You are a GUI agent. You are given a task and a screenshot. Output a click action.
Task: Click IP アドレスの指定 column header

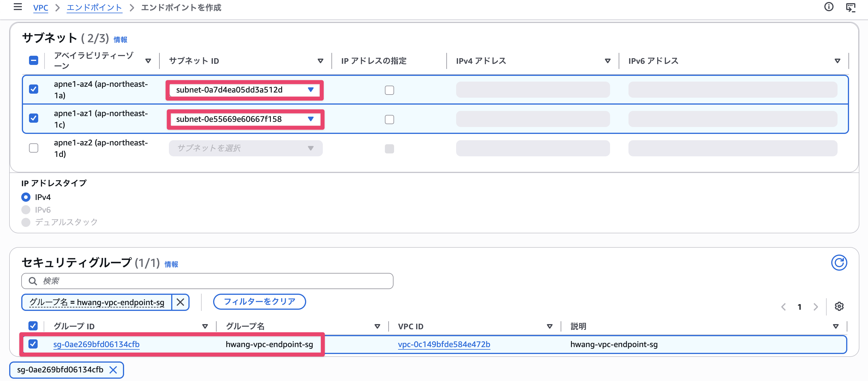[x=374, y=61]
